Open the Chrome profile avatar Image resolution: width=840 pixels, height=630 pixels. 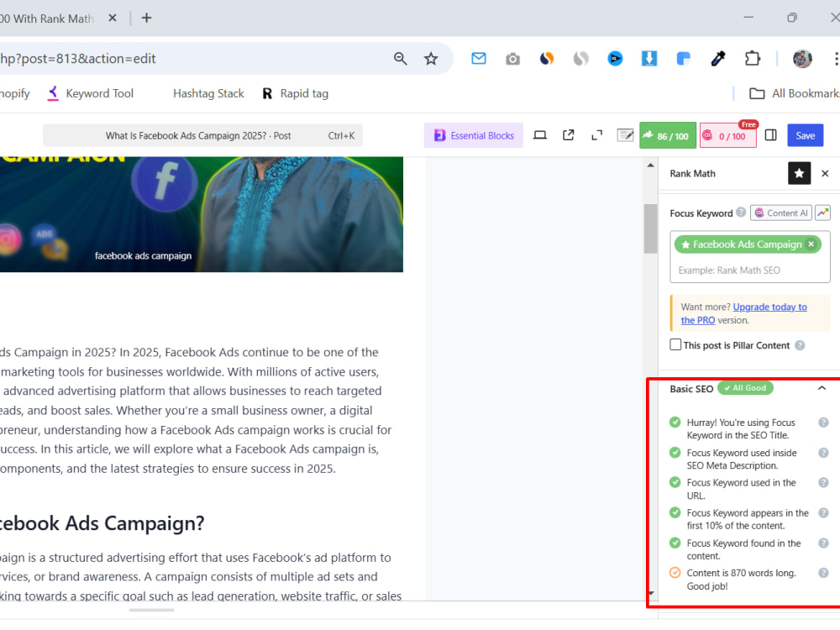802,59
